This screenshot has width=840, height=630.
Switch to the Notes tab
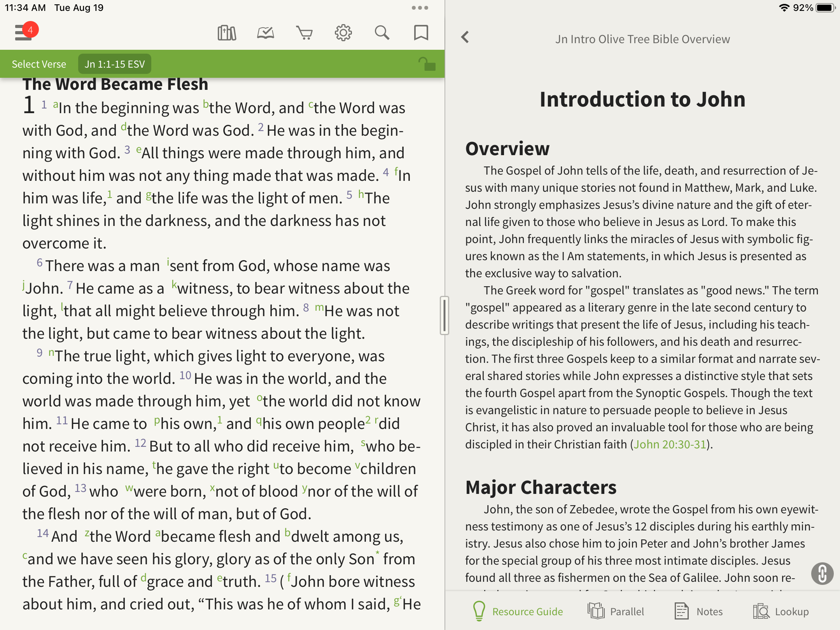[x=699, y=611]
